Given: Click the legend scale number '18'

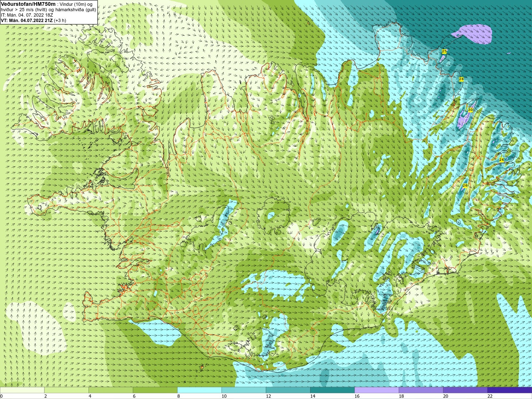Looking at the screenshot, I should 401,396.
